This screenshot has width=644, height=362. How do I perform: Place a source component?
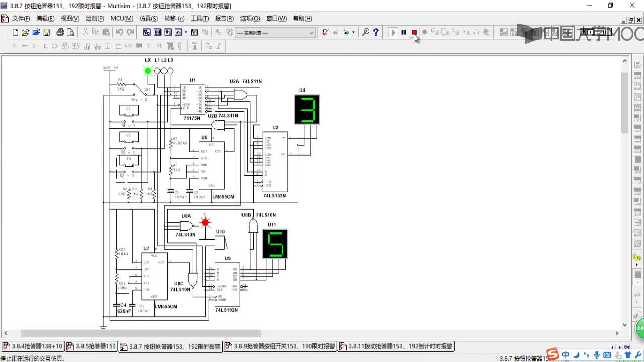click(x=14, y=46)
